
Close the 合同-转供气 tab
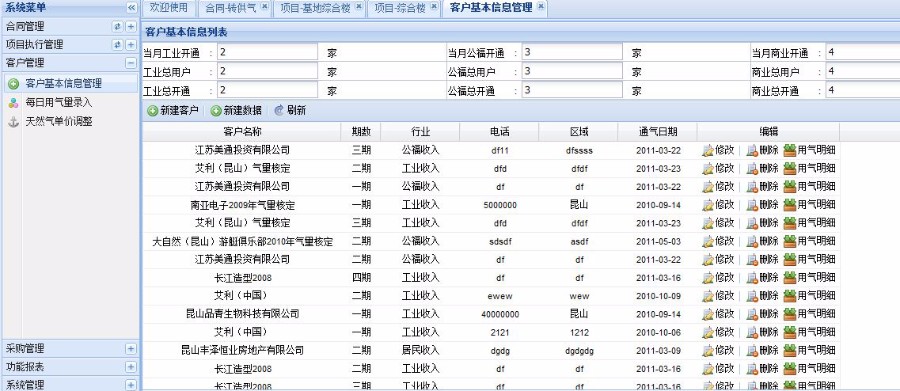tap(264, 6)
